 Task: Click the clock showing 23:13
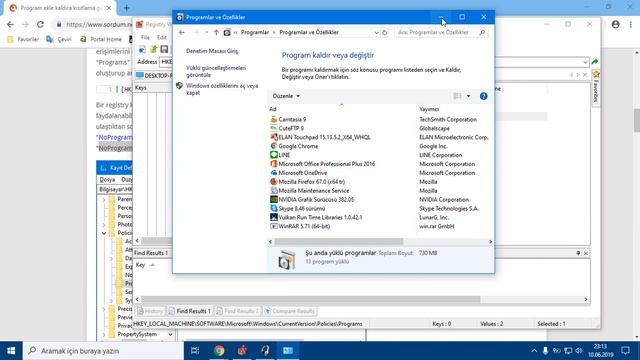pyautogui.click(x=600, y=347)
